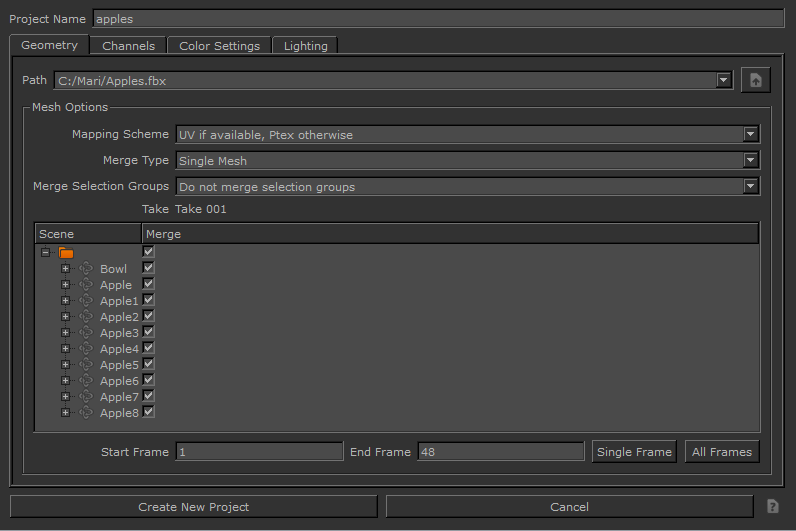Toggle the root folder Merge checkbox
This screenshot has width=796, height=531.
(x=148, y=252)
